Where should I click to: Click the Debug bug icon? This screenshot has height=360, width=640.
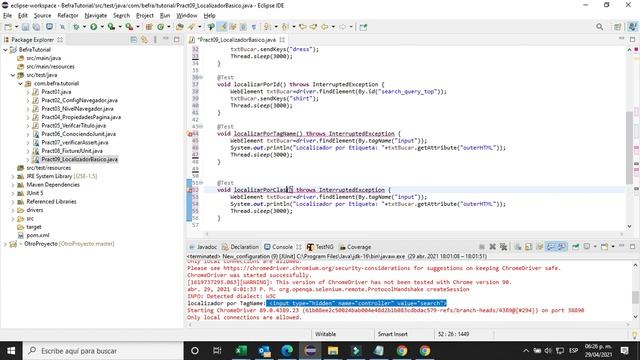pos(76,27)
